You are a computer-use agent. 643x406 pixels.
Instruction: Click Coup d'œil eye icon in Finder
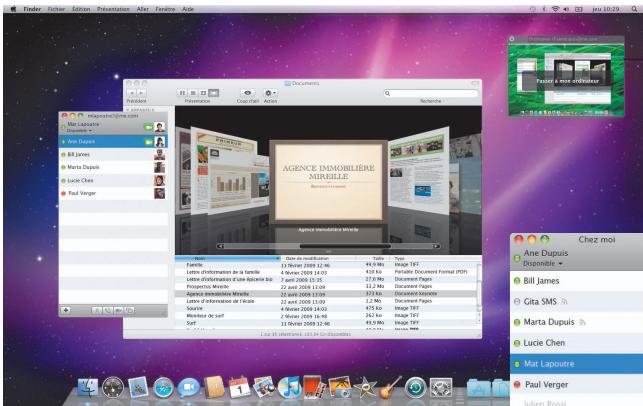point(247,93)
